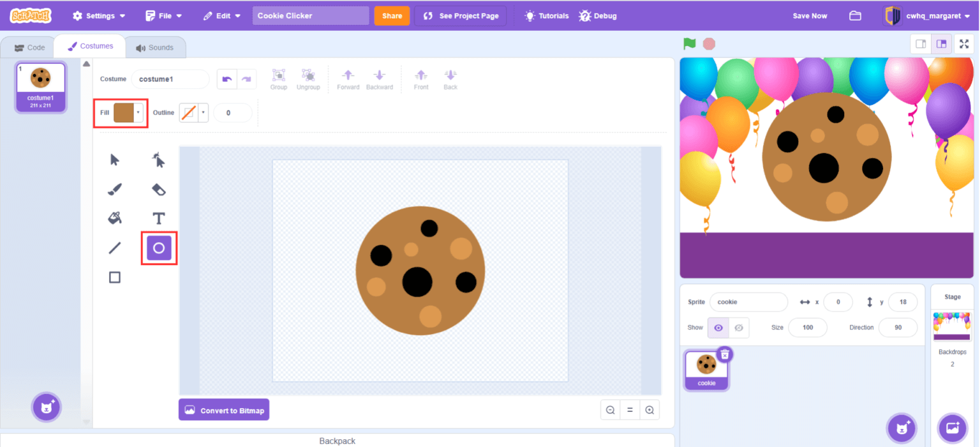Zoom out the paint canvas

coord(611,410)
